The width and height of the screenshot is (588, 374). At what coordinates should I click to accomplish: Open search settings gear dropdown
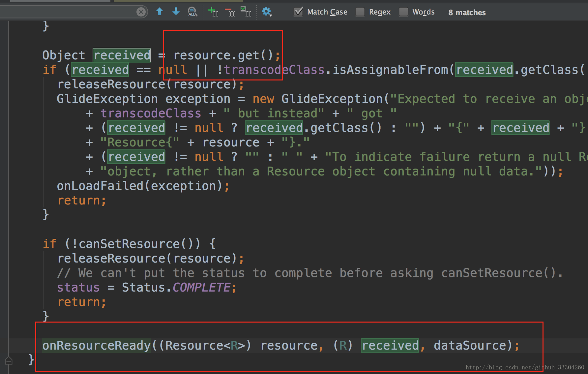267,12
